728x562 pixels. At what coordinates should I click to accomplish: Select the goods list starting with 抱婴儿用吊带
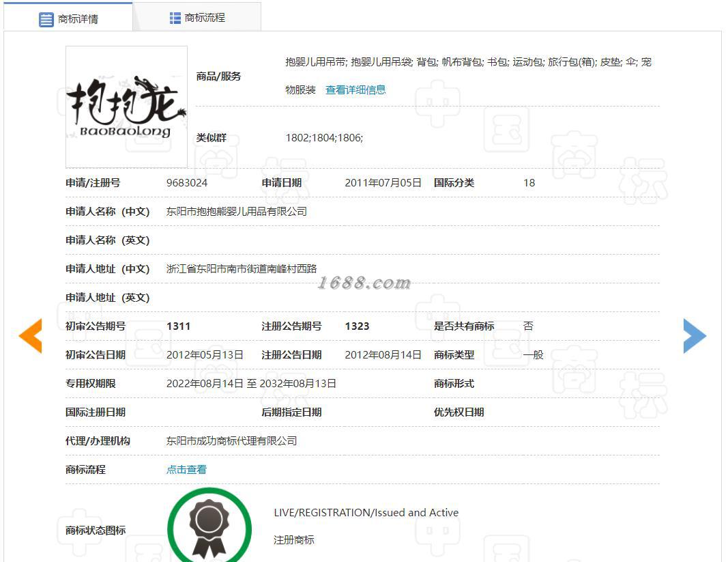click(x=469, y=76)
